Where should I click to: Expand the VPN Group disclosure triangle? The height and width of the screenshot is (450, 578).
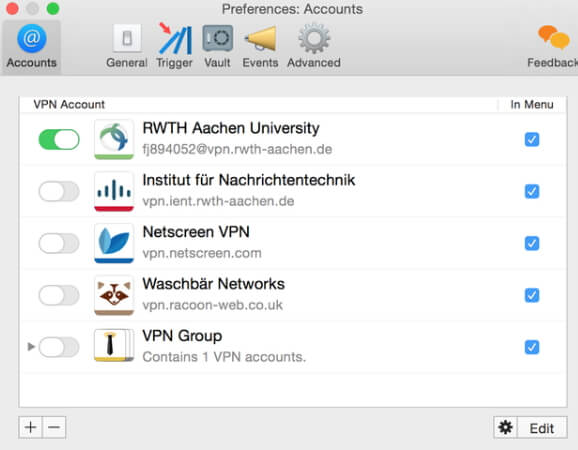[x=31, y=346]
